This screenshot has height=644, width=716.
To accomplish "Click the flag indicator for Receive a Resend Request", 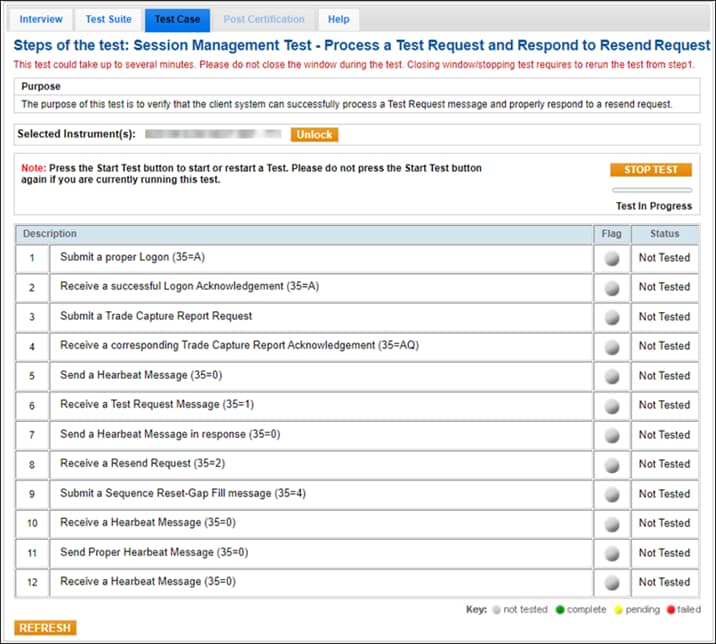I will pos(611,464).
